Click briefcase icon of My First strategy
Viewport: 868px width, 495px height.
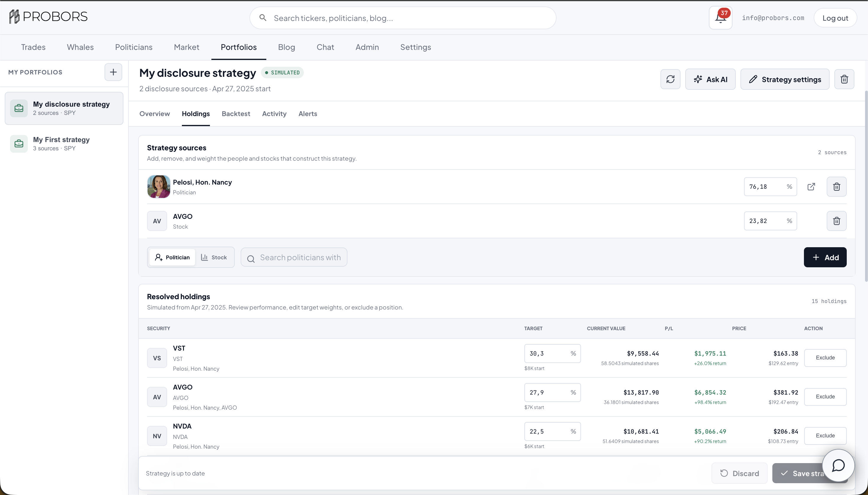pos(19,144)
